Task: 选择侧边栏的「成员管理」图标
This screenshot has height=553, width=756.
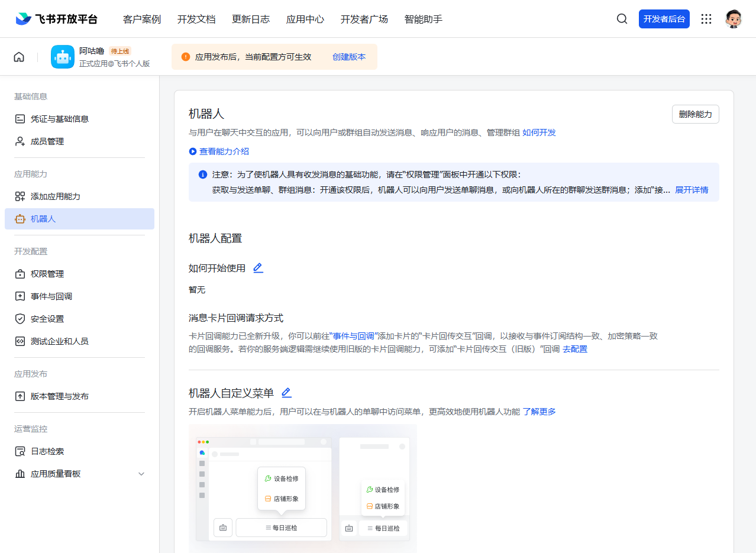Action: pyautogui.click(x=20, y=141)
